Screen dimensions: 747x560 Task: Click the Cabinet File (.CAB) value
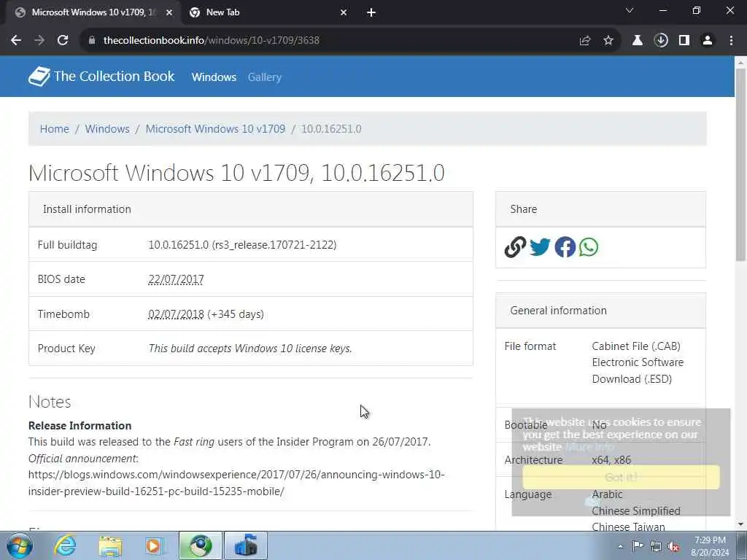point(636,346)
